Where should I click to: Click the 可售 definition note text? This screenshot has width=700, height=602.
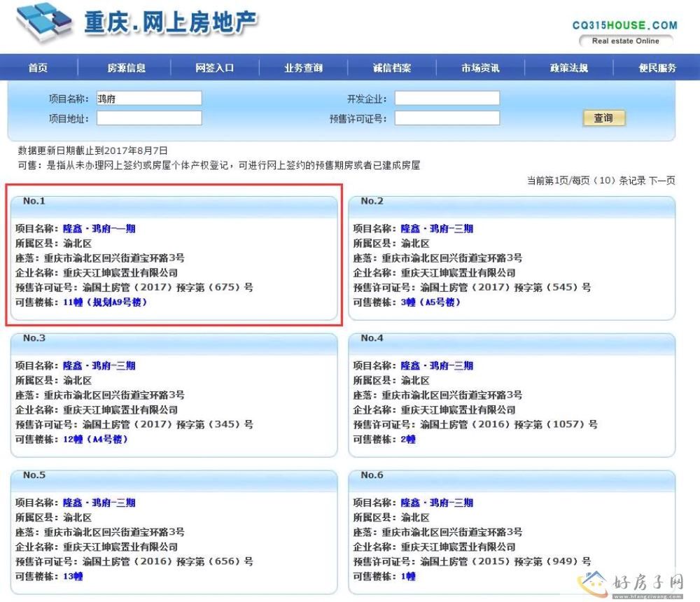218,165
